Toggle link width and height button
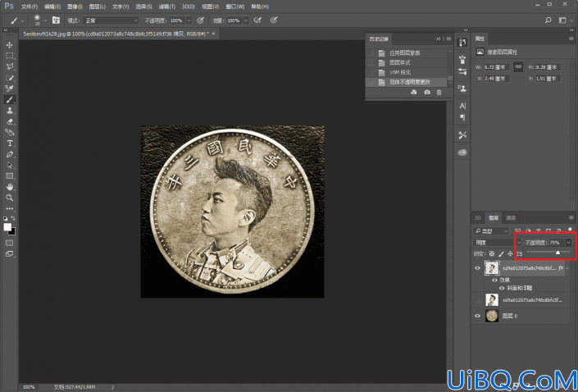578x392 pixels. pos(518,66)
